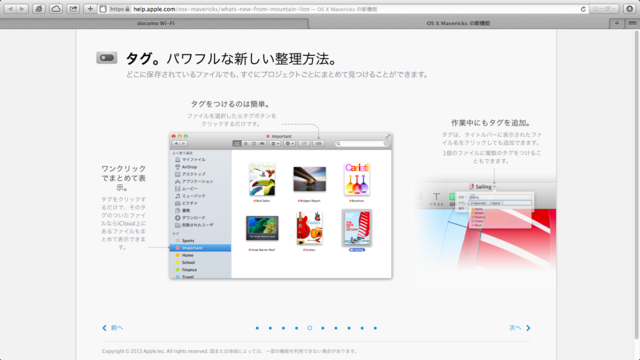Jump to the third pagination dot
Image resolution: width=640 pixels, height=360 pixels.
coord(283,328)
